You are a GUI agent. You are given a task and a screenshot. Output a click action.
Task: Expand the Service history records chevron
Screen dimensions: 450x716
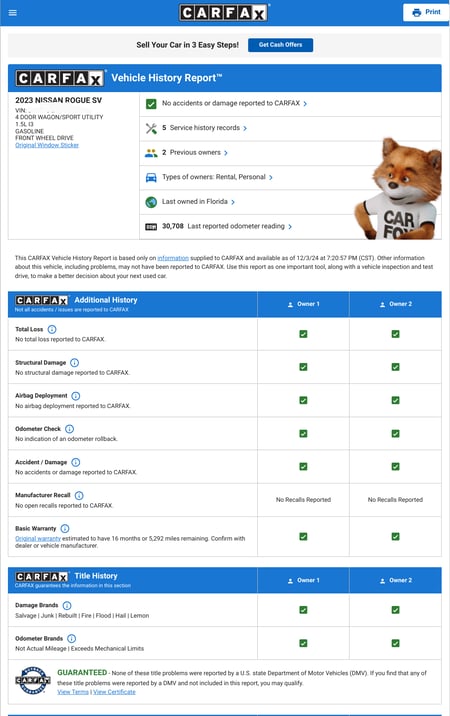tap(245, 128)
